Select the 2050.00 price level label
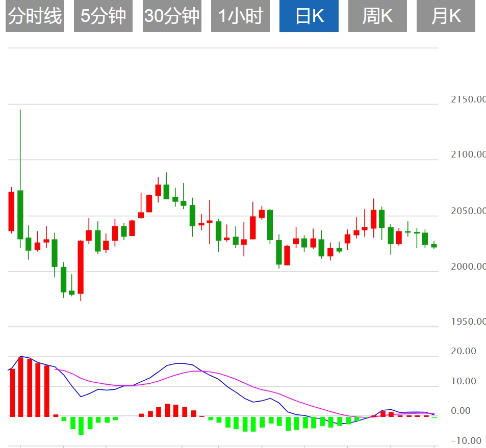The image size is (486, 448). pos(468,211)
